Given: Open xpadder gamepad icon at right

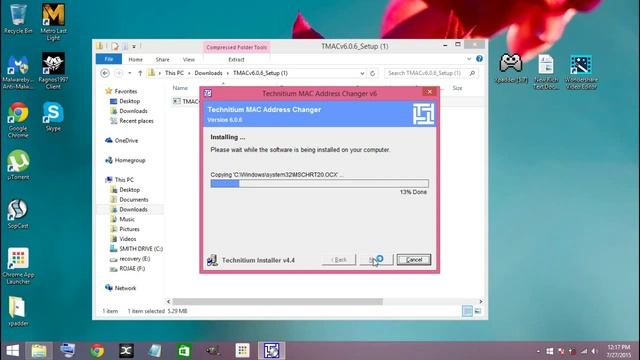Looking at the screenshot, I should click(511, 68).
